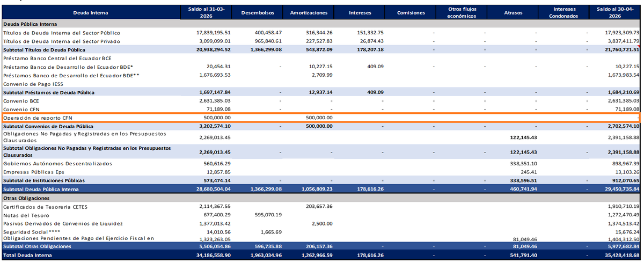This screenshot has width=644, height=262.
Task: Select the "Deuda Pública Interna" section row
Action: (321, 24)
